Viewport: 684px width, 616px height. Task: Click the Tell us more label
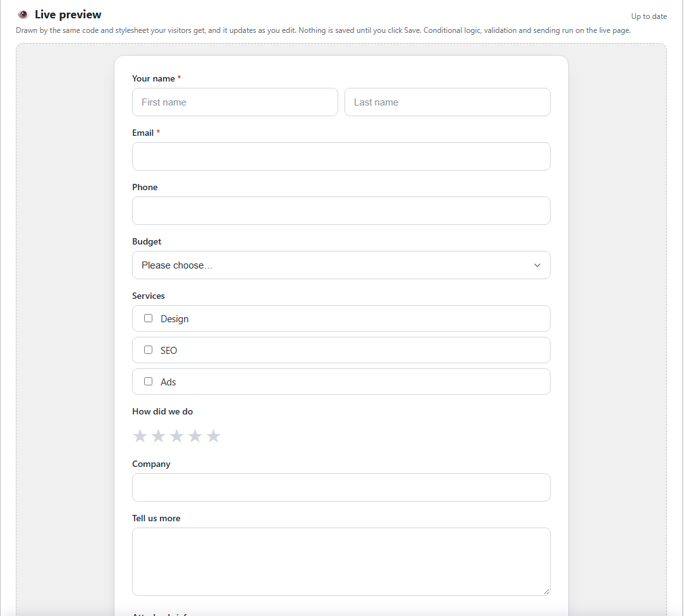[156, 518]
